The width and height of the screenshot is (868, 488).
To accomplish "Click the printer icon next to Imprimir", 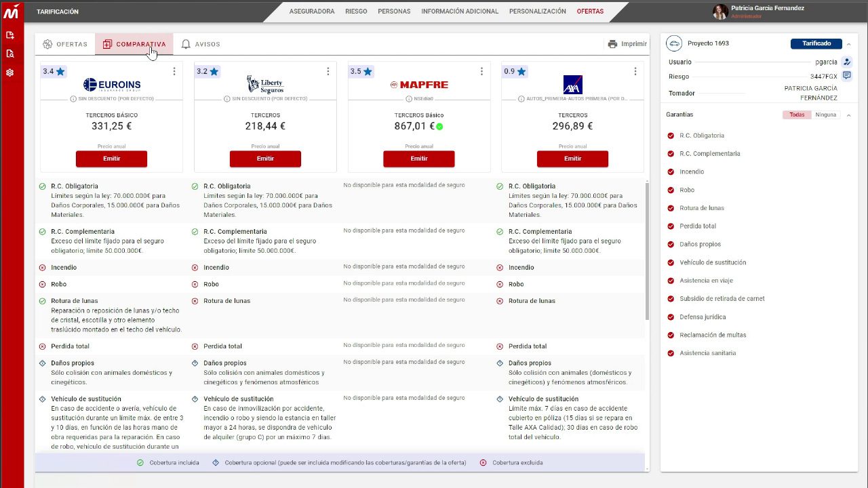I will pos(612,44).
